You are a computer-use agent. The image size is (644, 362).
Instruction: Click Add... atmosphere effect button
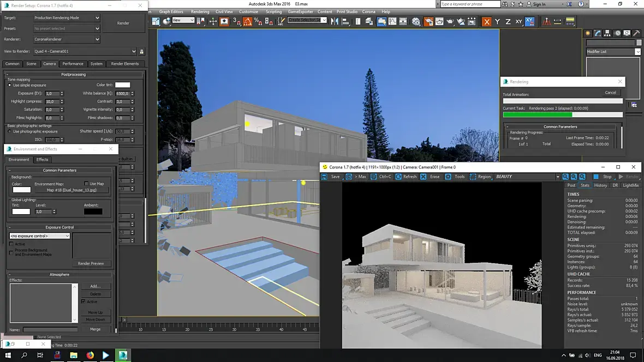(x=96, y=286)
